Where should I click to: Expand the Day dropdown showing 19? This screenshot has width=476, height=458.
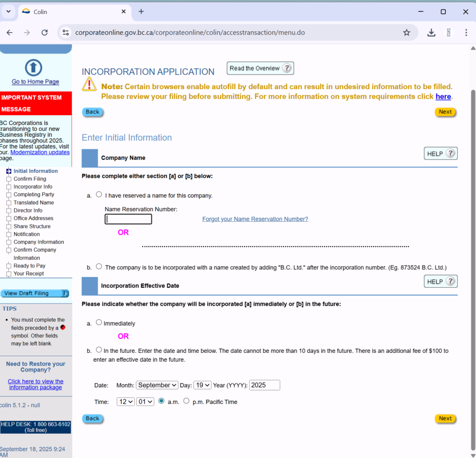click(202, 385)
